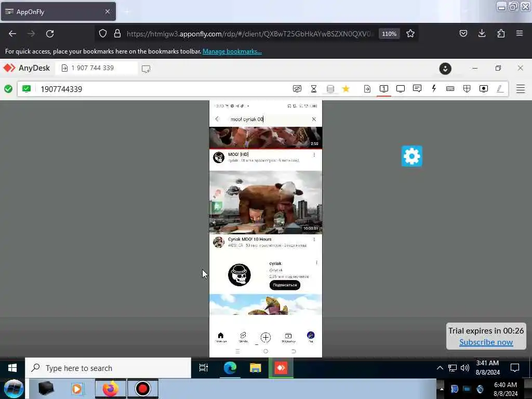Viewport: 532px width, 399px height.
Task: Open AnyDesk keyboard settings icon
Action: pyautogui.click(x=450, y=89)
